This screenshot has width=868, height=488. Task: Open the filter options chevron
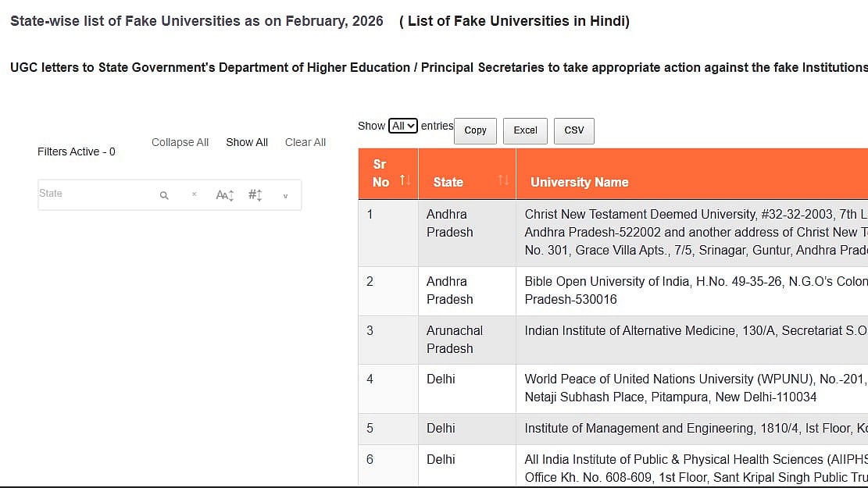point(284,195)
